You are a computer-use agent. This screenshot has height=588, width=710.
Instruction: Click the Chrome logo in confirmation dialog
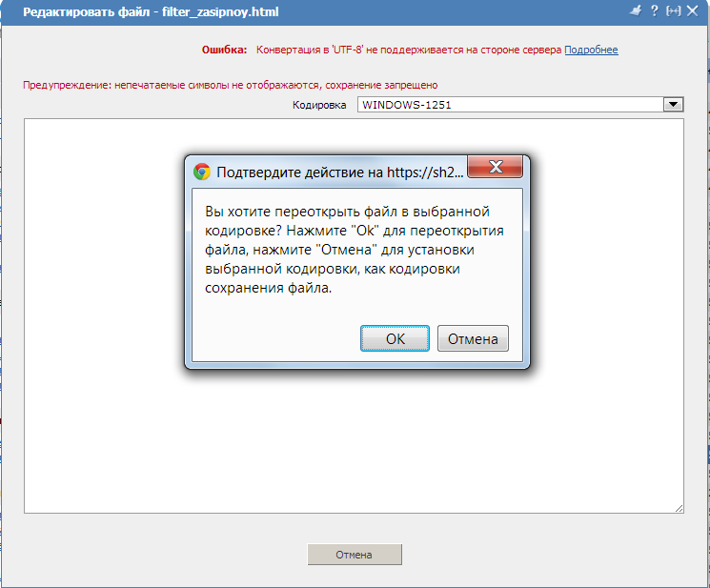202,172
